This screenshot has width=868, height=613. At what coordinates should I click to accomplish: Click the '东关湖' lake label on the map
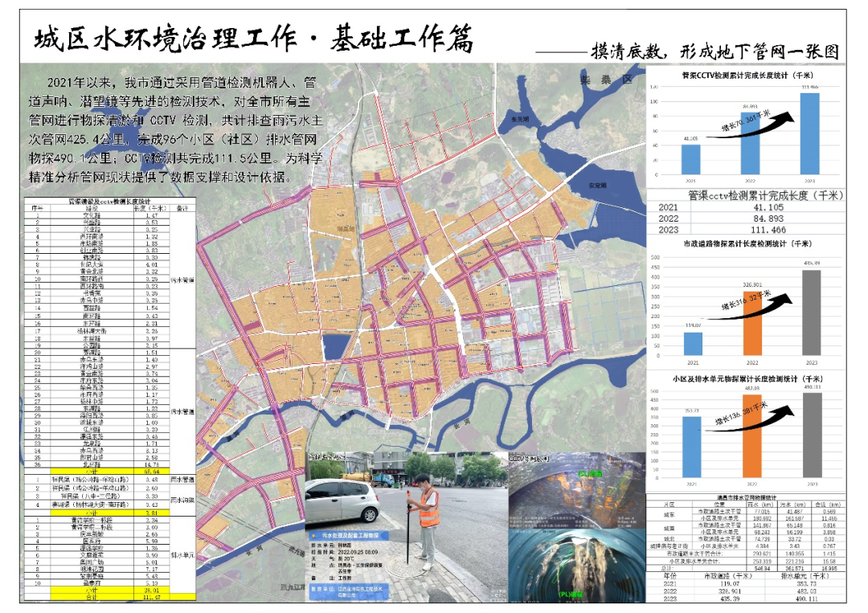pos(520,119)
